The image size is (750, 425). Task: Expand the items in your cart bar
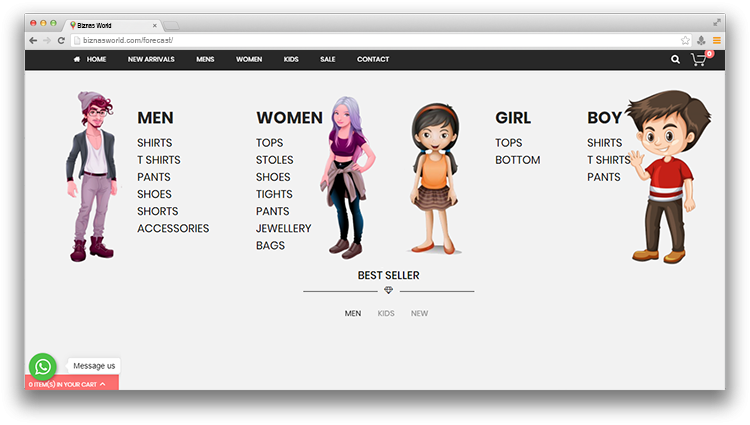(70, 384)
